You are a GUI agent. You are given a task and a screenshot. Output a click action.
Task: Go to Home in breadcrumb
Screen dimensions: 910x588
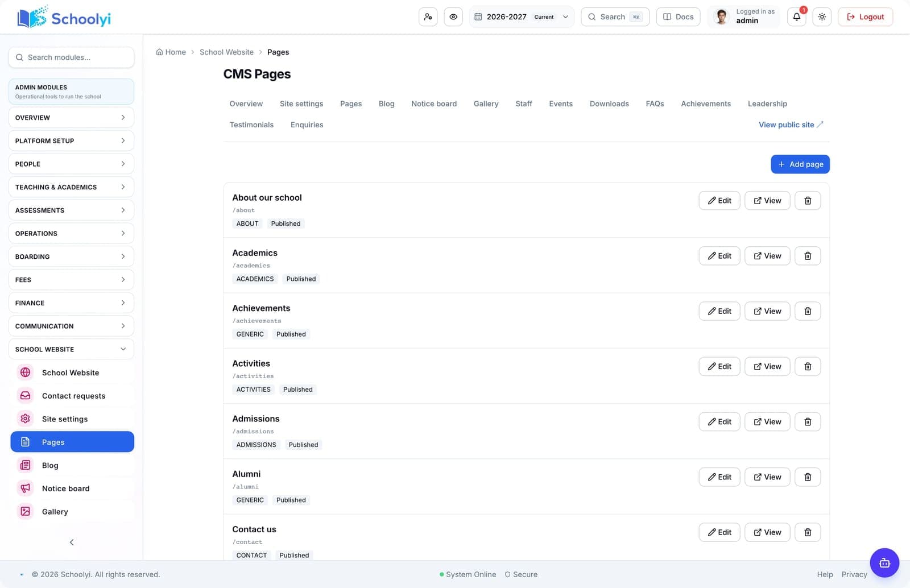coord(171,52)
